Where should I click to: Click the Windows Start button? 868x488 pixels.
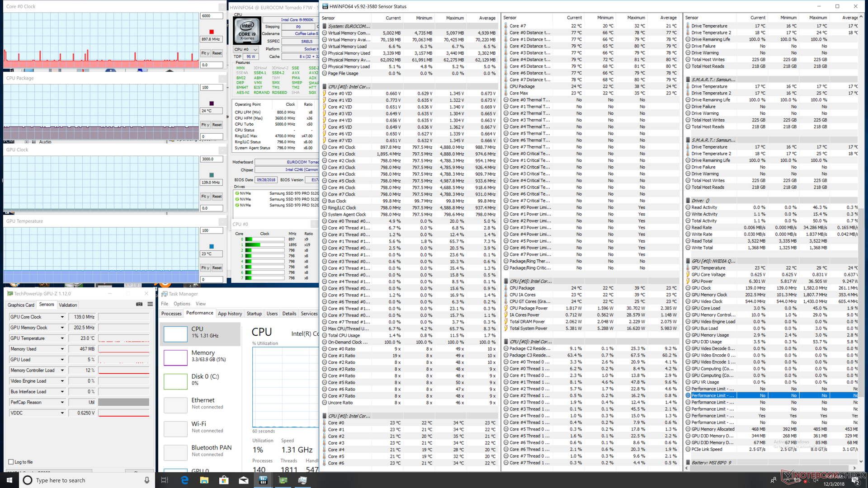click(9, 480)
